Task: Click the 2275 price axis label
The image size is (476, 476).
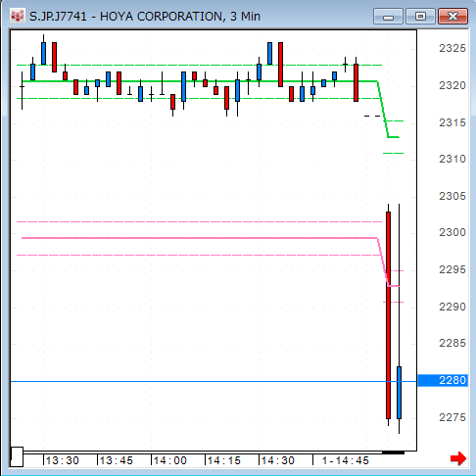Action: tap(452, 417)
